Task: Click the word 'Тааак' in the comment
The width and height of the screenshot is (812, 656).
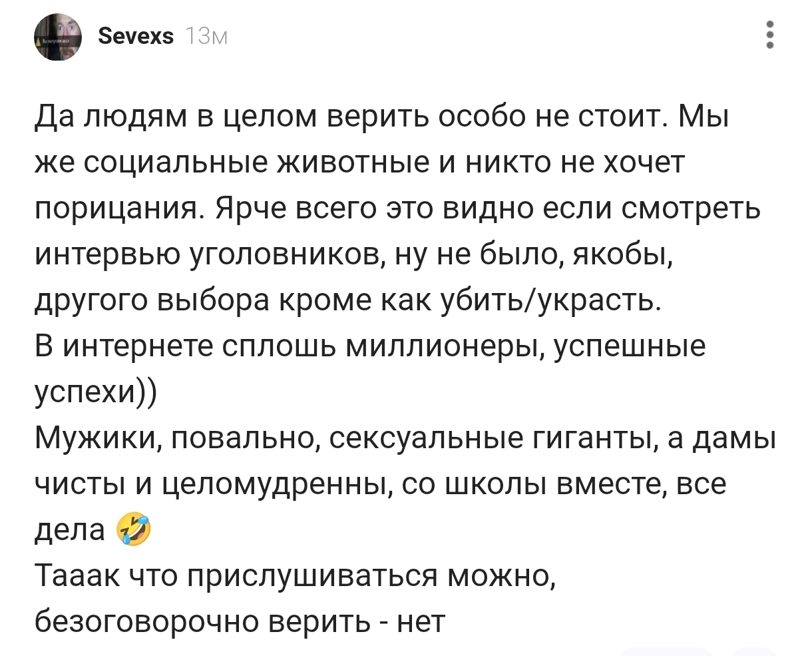Action: pos(77,575)
